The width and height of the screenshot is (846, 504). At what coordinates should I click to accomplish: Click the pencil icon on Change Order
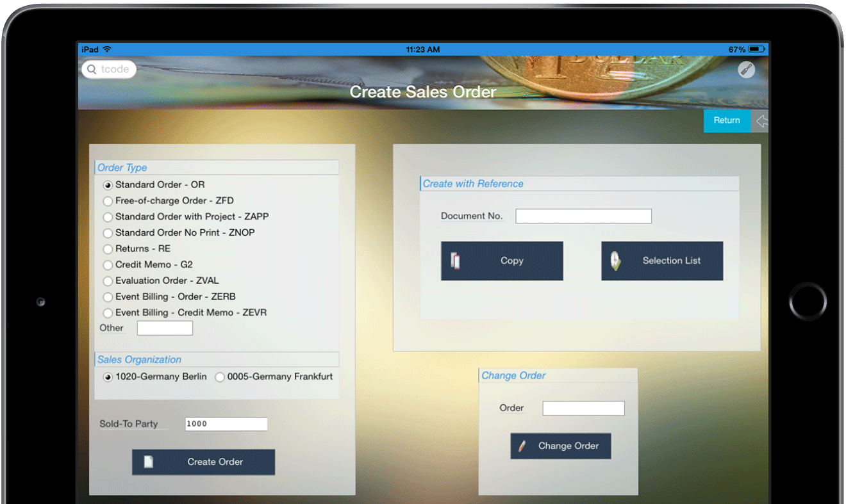[522, 446]
